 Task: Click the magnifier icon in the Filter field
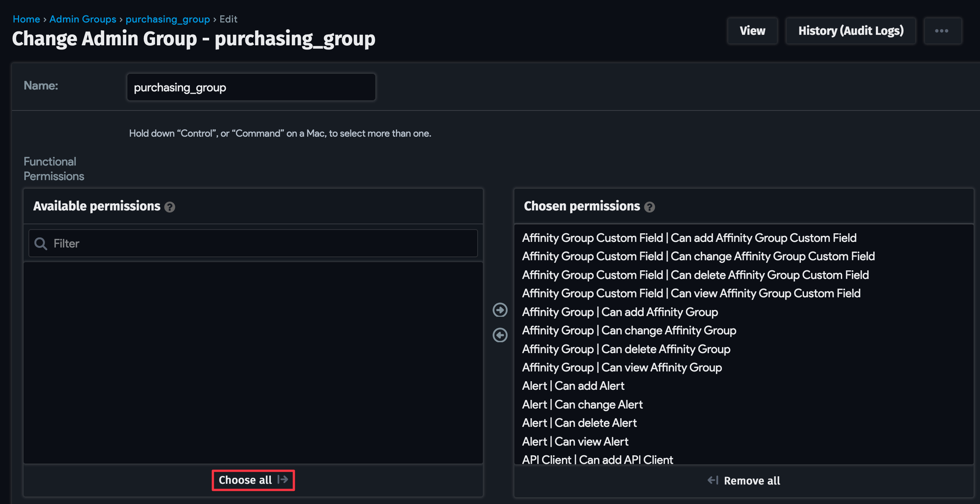coord(40,243)
